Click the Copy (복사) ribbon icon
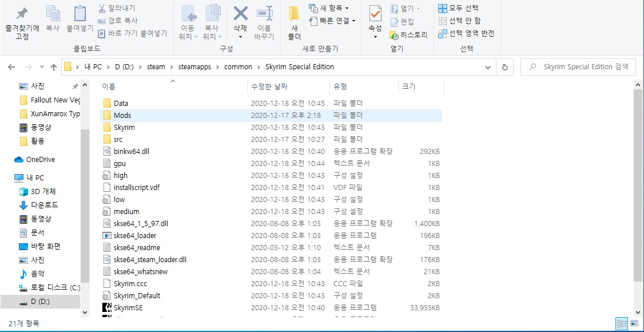 (53, 14)
